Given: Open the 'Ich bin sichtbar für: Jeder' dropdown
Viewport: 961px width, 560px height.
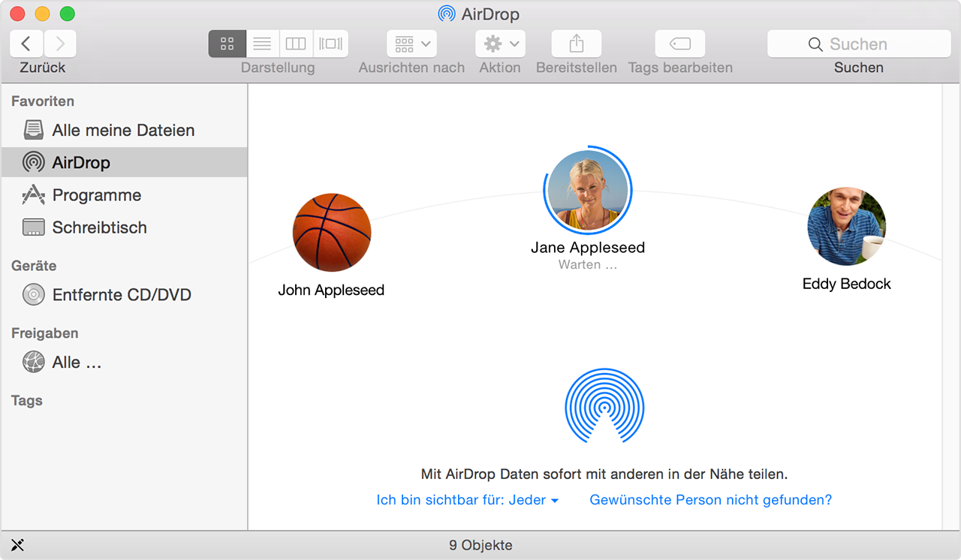Looking at the screenshot, I should coord(467,499).
